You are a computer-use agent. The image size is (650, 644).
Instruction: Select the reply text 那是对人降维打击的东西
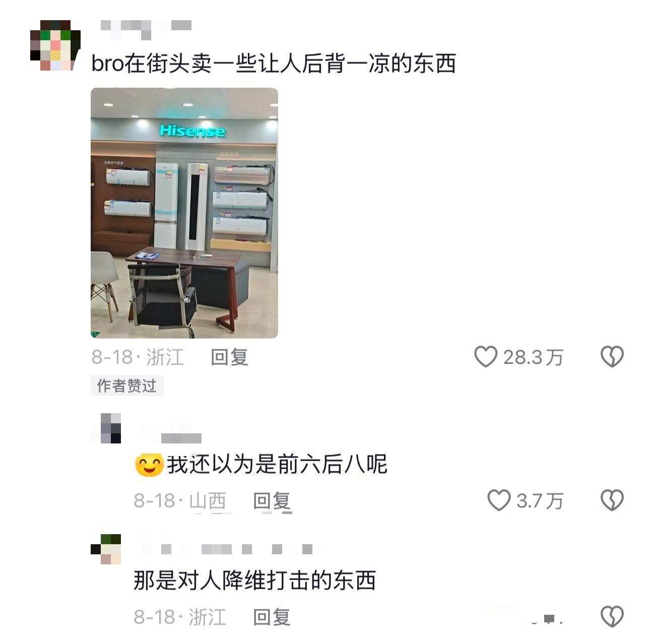[x=255, y=581]
